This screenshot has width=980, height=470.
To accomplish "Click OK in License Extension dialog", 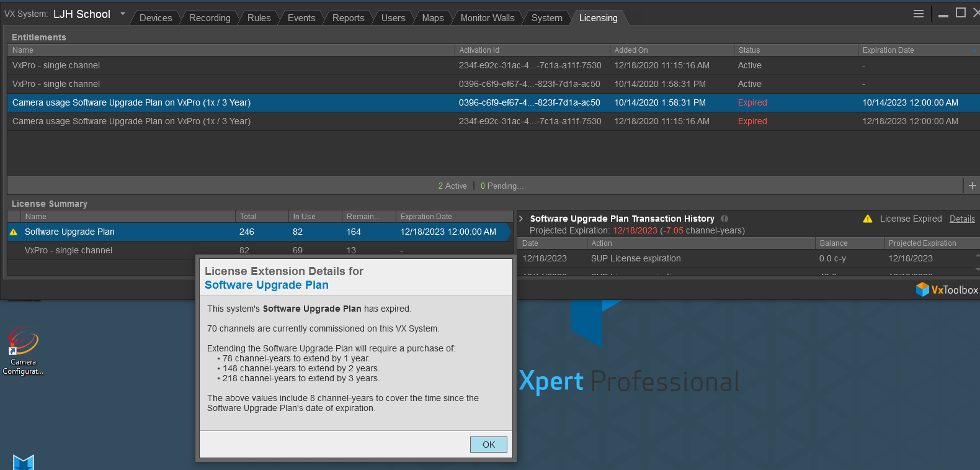I will tap(489, 445).
